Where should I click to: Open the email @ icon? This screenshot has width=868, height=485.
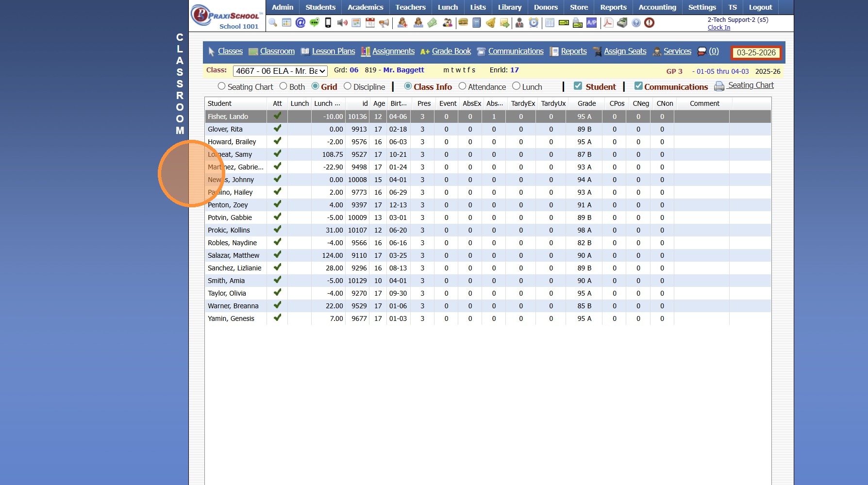click(300, 23)
